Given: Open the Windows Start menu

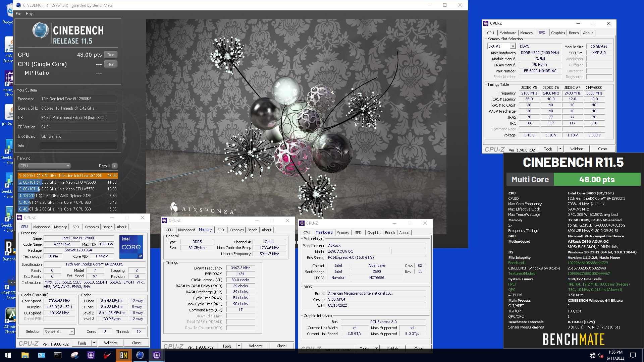Looking at the screenshot, I should click(x=8, y=355).
